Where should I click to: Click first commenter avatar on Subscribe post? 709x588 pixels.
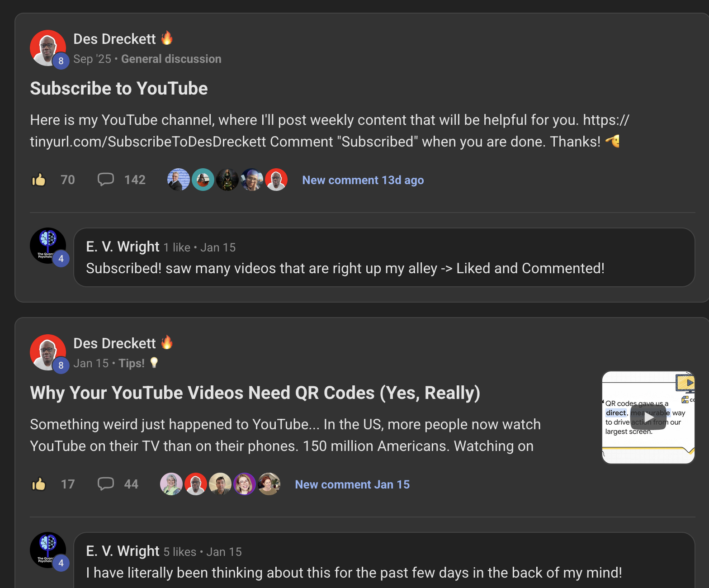pos(178,180)
